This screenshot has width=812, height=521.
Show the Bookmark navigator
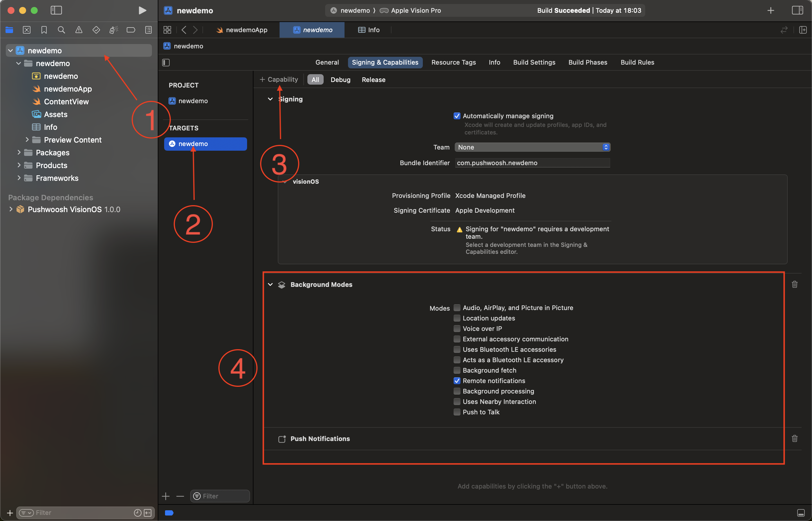[x=44, y=30]
